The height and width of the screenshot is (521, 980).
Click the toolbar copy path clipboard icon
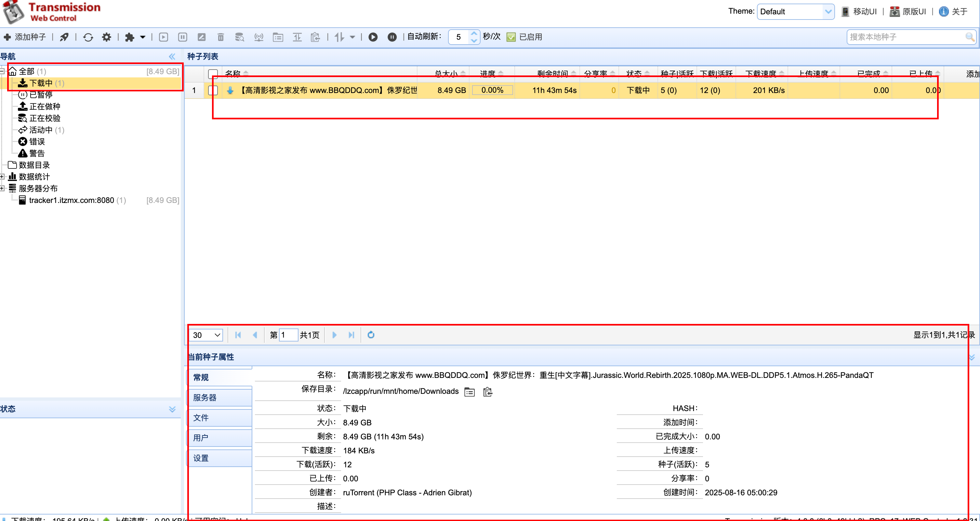tap(315, 37)
